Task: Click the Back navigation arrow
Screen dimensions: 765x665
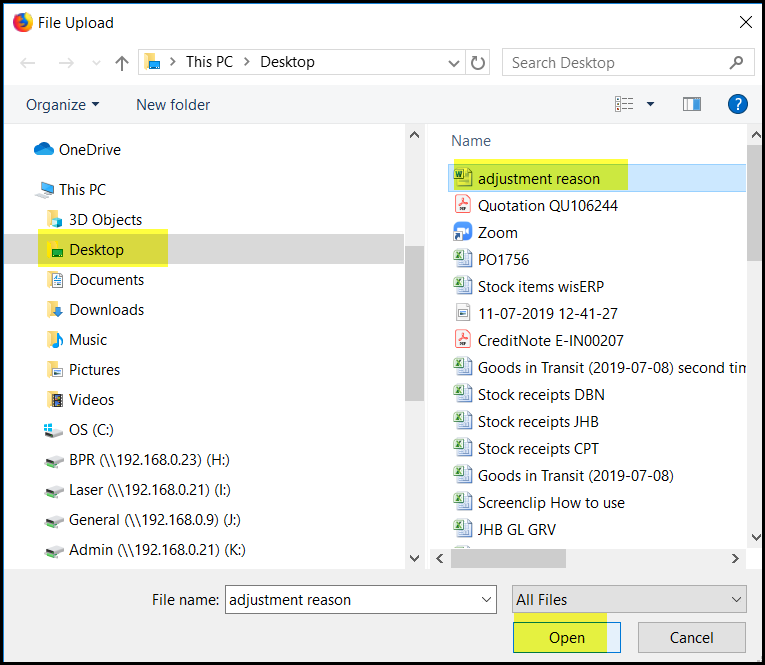Action: tap(28, 63)
